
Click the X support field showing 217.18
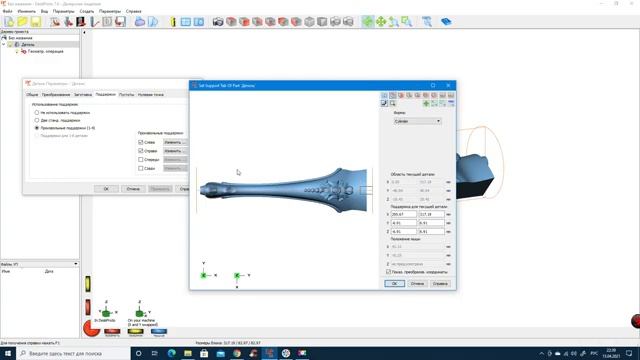(431, 214)
